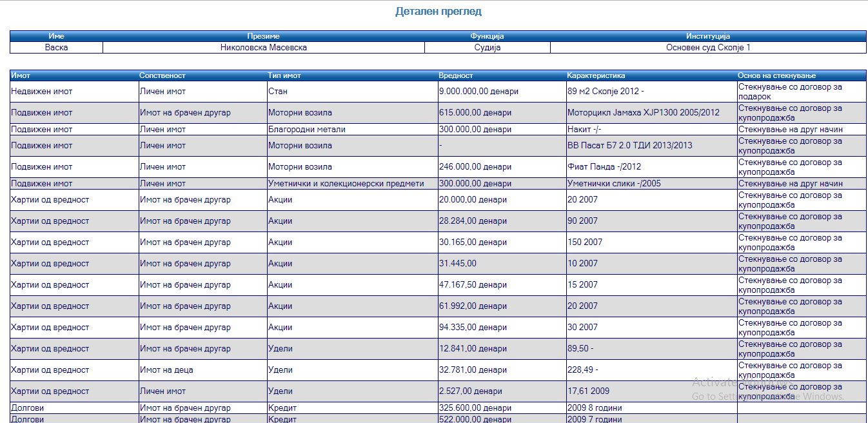Select the Основен суд Скопје 1 cell
Screen dimensions: 868x423
pos(707,48)
